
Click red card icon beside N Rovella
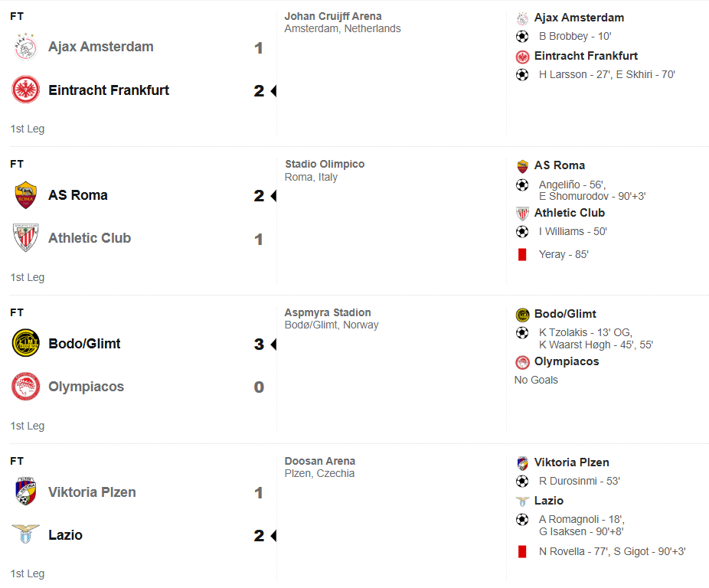pyautogui.click(x=522, y=552)
